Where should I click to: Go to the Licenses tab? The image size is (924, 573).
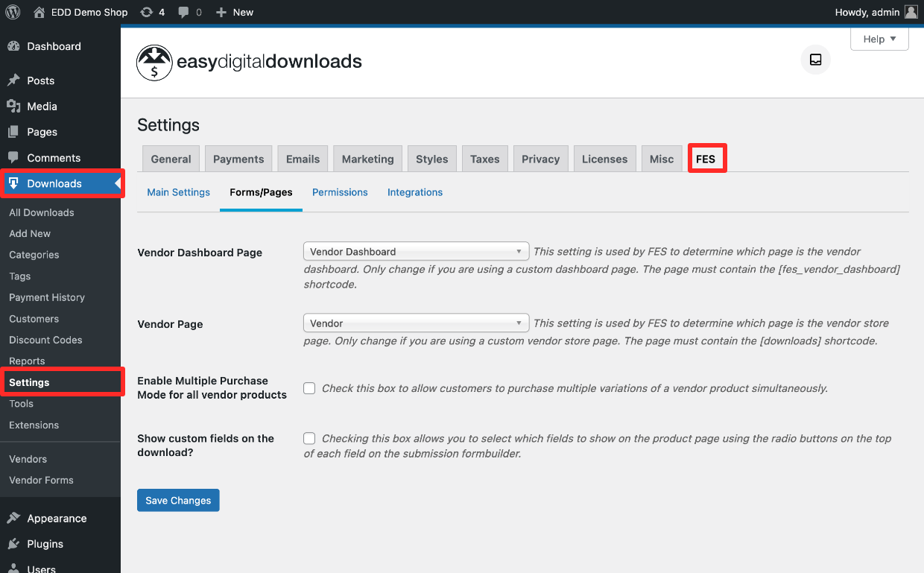604,159
